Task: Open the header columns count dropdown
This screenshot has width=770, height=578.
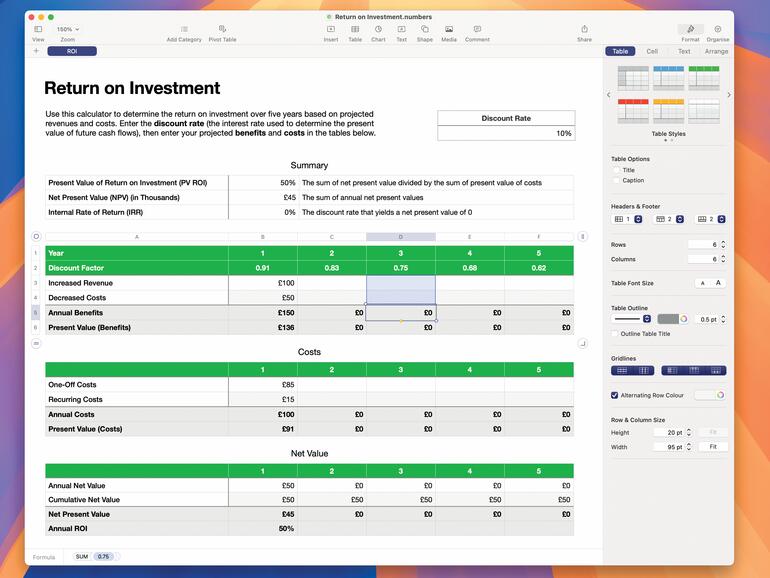Action: pyautogui.click(x=627, y=219)
